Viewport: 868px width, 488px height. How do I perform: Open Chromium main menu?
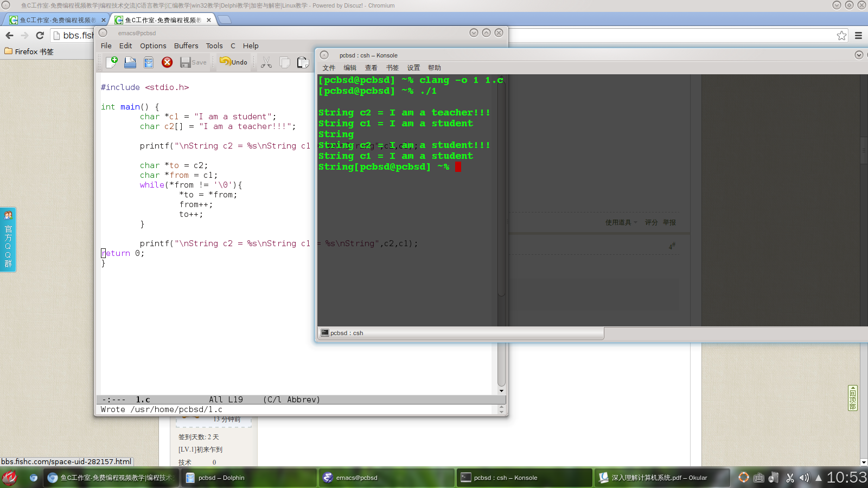pyautogui.click(x=858, y=35)
